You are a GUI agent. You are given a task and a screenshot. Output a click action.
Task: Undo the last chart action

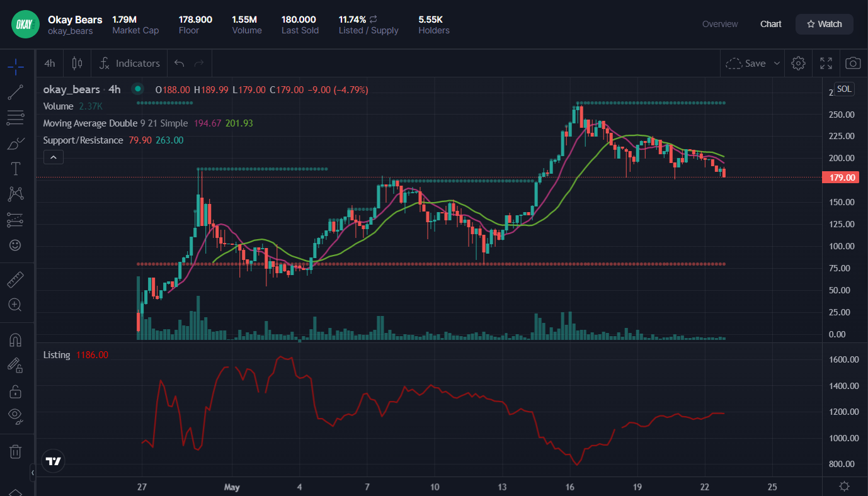click(180, 63)
